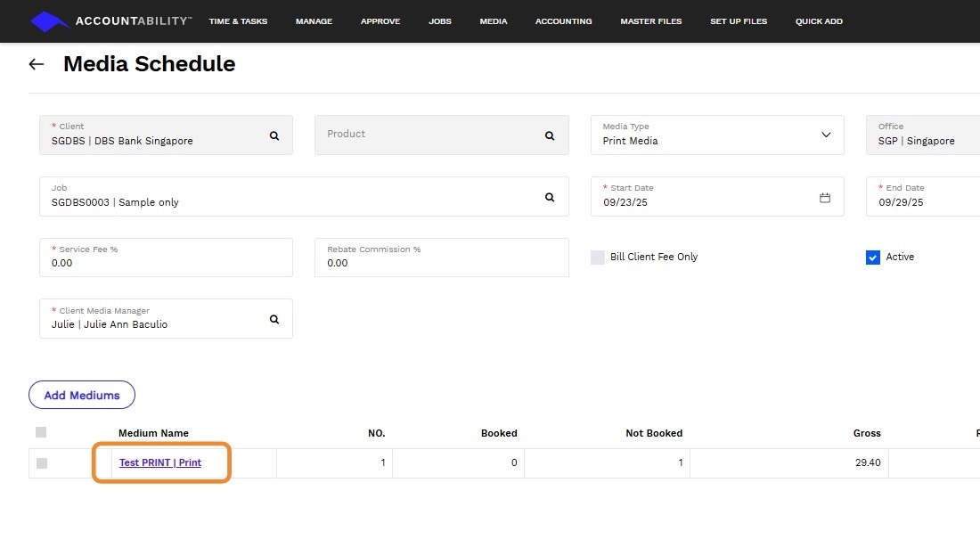This screenshot has width=980, height=548.
Task: Open the Time & Tasks menu
Action: (x=238, y=21)
